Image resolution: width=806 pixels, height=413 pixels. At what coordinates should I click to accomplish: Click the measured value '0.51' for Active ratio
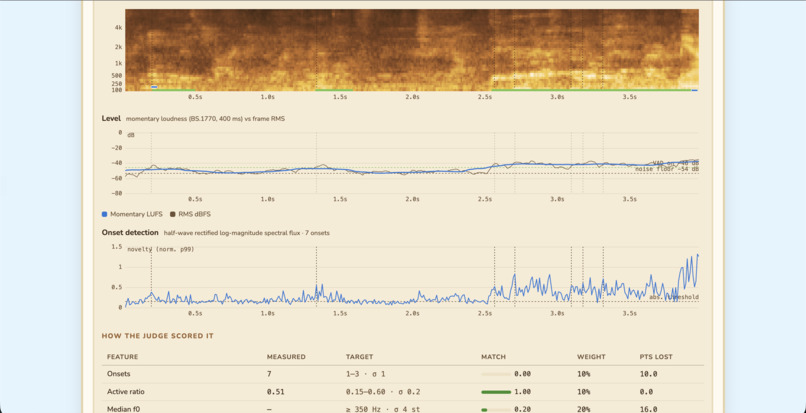[275, 392]
